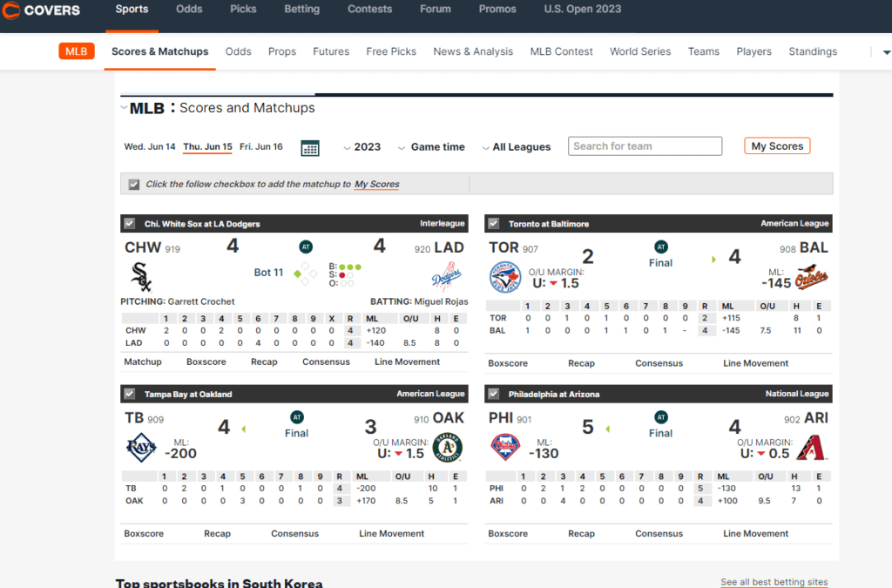This screenshot has width=892, height=588.
Task: Click See all best betting sites link
Action: 774,582
